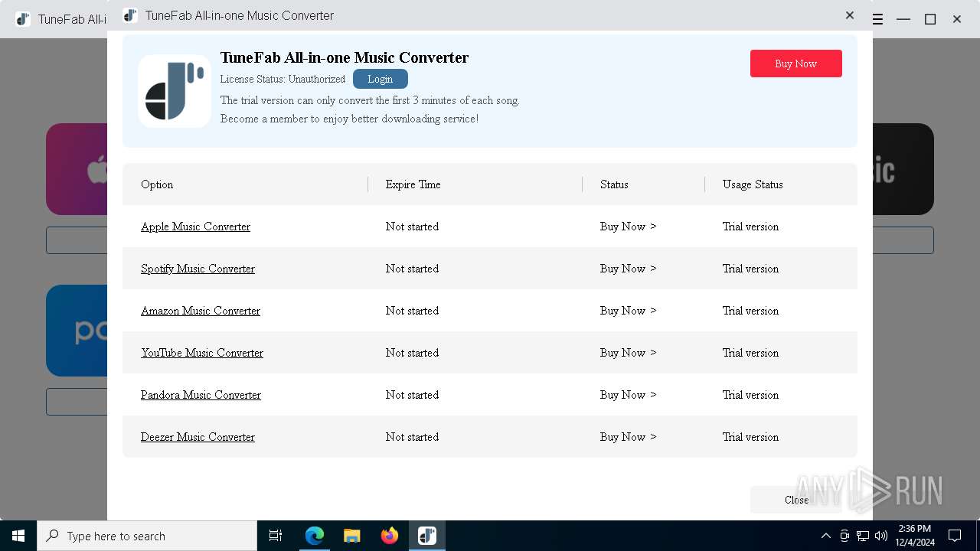The image size is (980, 551).
Task: Click Not started in Apple Music row
Action: click(x=412, y=227)
